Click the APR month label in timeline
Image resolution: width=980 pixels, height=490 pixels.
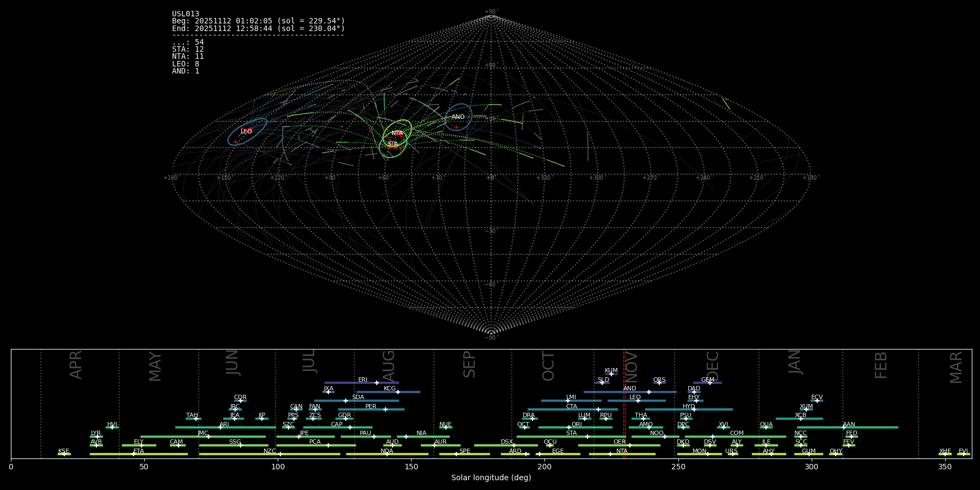click(76, 365)
